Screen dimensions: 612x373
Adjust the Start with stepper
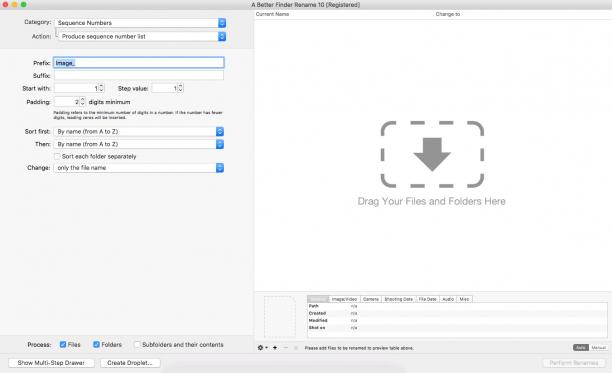pyautogui.click(x=101, y=88)
